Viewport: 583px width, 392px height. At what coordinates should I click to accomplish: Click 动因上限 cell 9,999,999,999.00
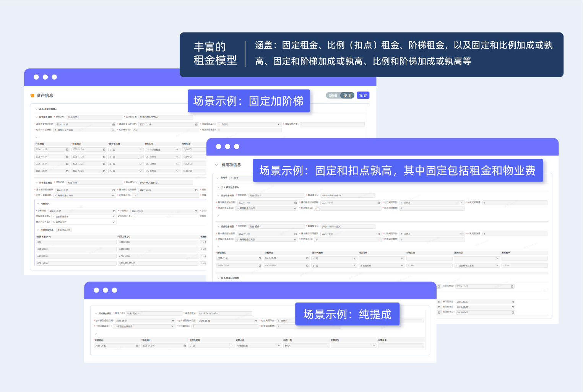158,264
